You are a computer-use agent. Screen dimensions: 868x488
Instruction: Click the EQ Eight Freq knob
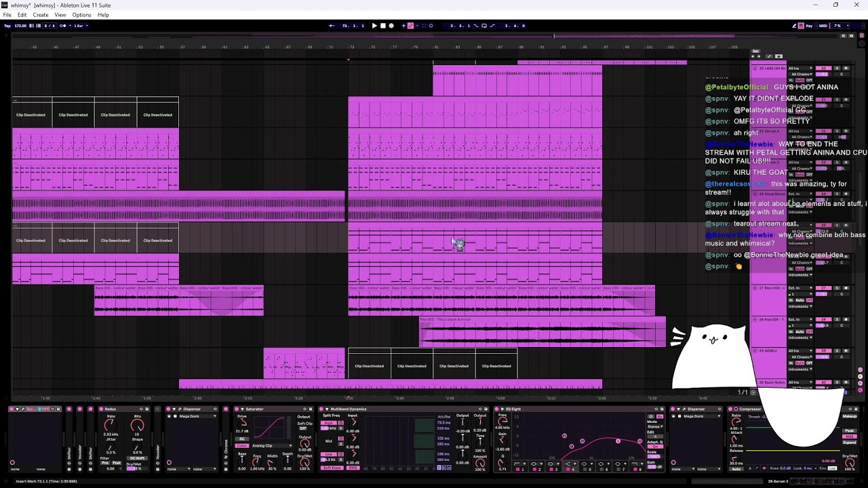(502, 421)
